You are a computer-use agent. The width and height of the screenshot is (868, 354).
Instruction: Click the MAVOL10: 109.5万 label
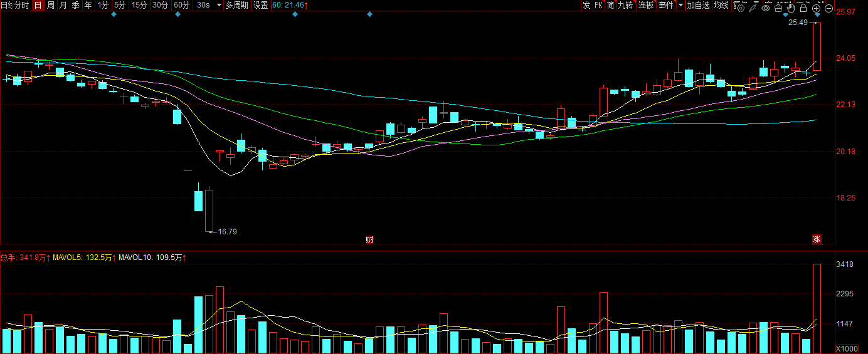153,258
